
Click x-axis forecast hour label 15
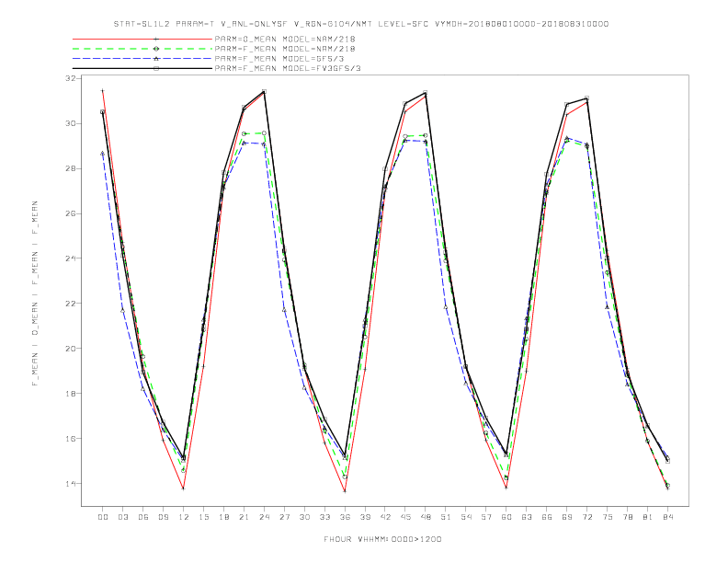click(x=203, y=517)
